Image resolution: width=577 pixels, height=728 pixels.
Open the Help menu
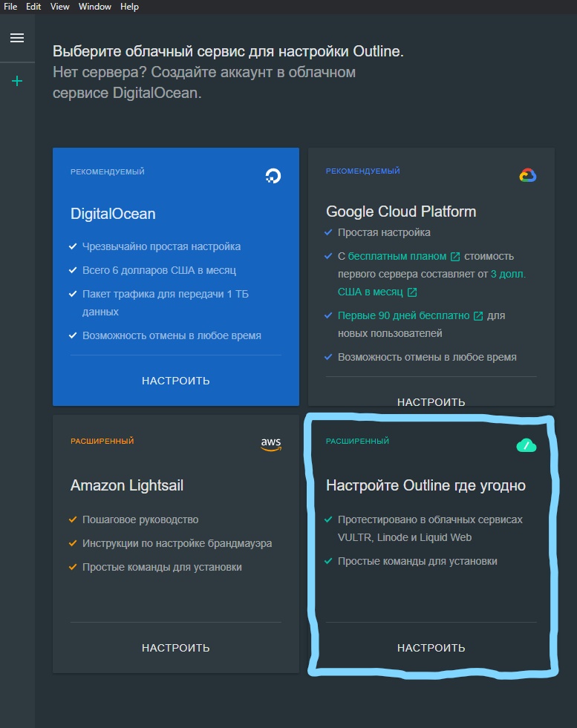(130, 7)
